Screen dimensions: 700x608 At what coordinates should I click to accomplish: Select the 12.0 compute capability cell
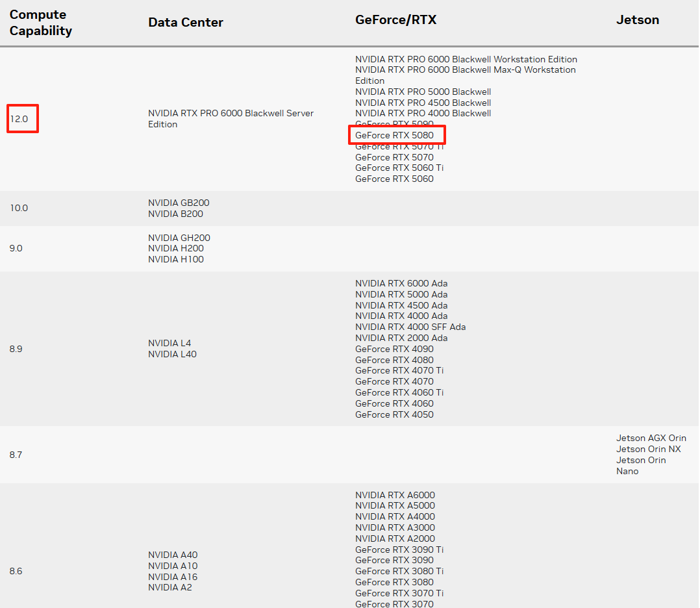[x=19, y=119]
